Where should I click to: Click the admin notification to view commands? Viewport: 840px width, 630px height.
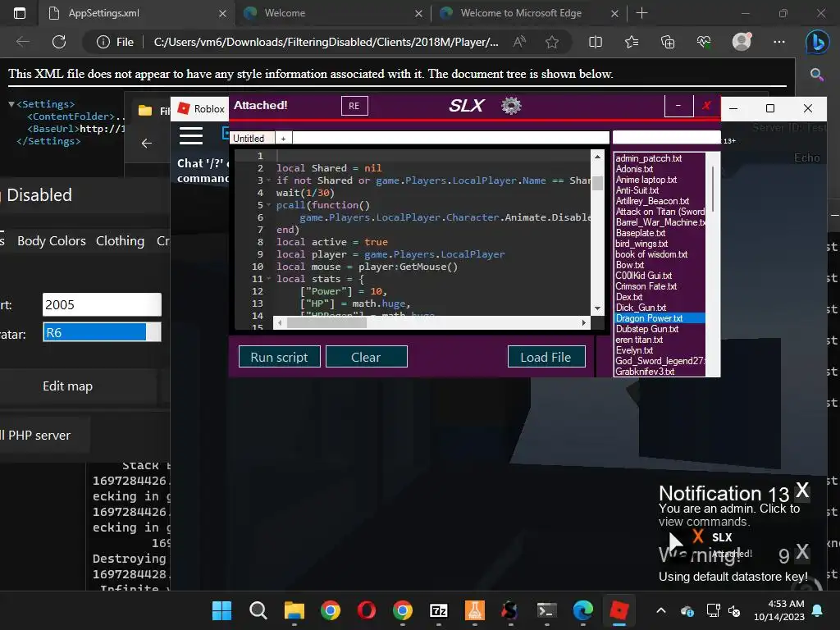729,515
